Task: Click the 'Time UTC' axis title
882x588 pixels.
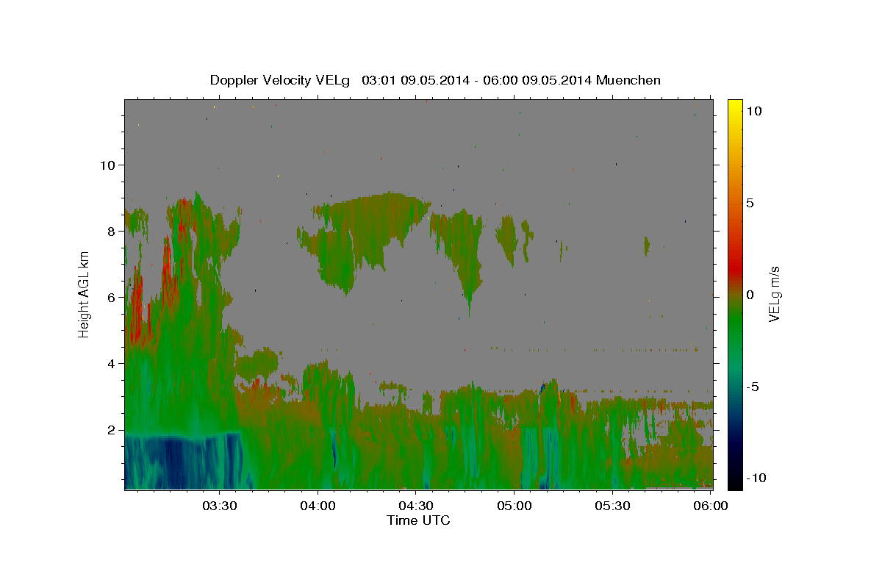Action: (418, 520)
